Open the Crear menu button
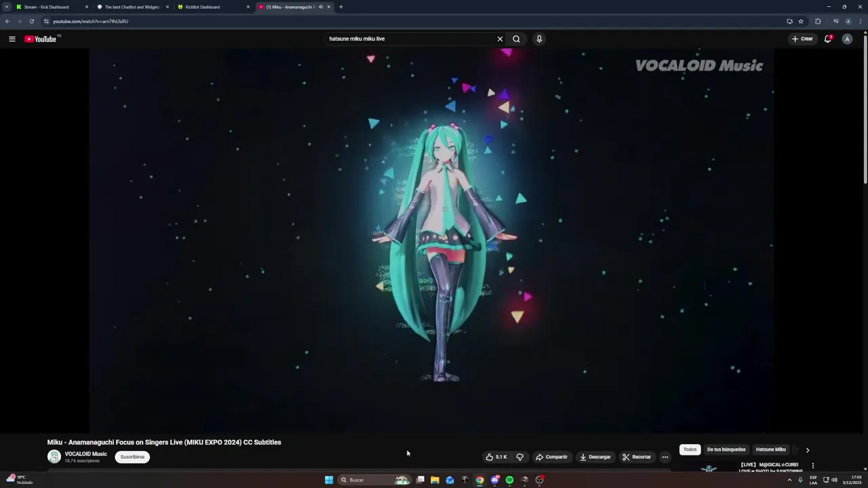This screenshot has width=868, height=488. pos(802,39)
